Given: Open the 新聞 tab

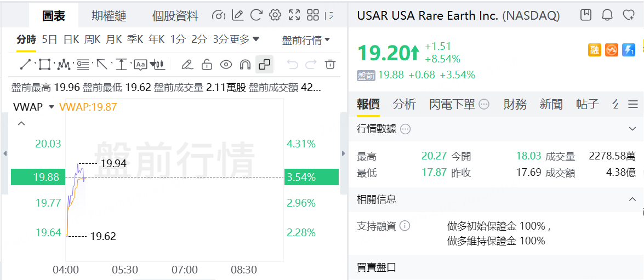Looking at the screenshot, I should (x=551, y=104).
